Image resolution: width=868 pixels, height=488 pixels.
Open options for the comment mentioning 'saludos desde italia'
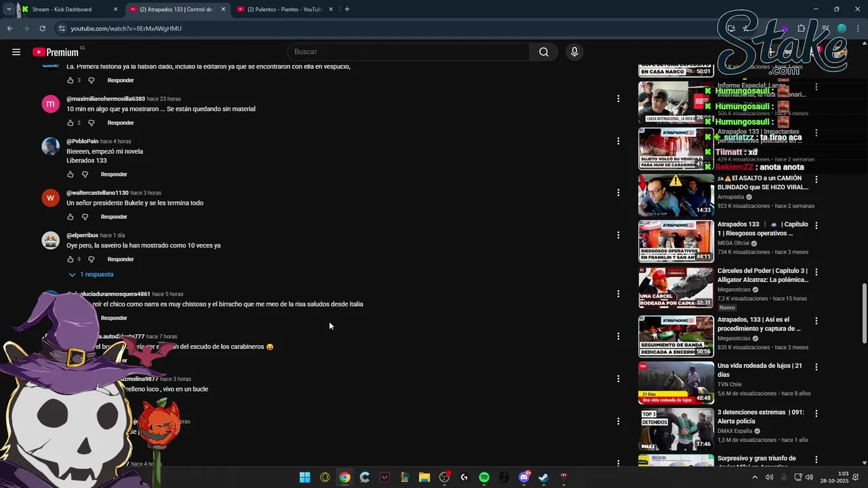(618, 294)
